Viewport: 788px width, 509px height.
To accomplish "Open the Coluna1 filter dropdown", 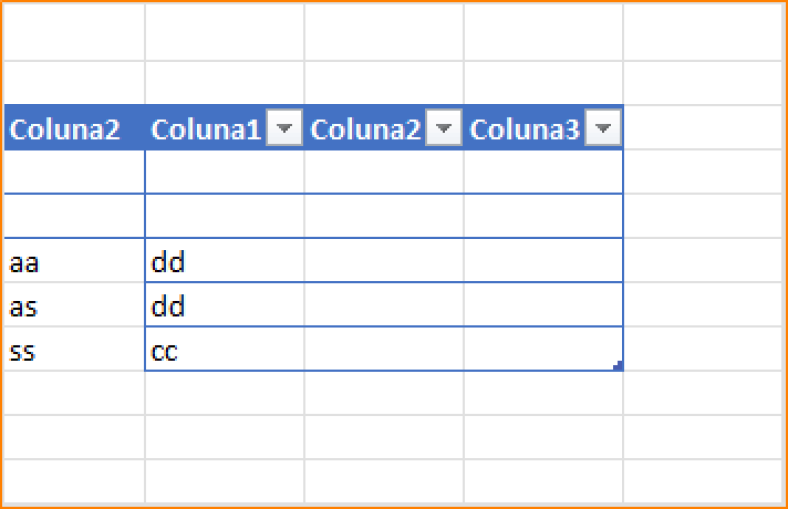I will click(284, 128).
